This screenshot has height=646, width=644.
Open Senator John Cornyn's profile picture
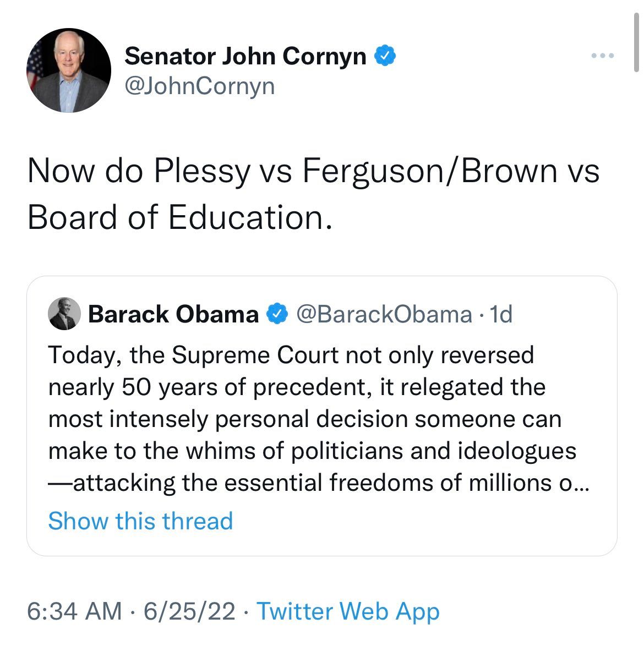69,70
